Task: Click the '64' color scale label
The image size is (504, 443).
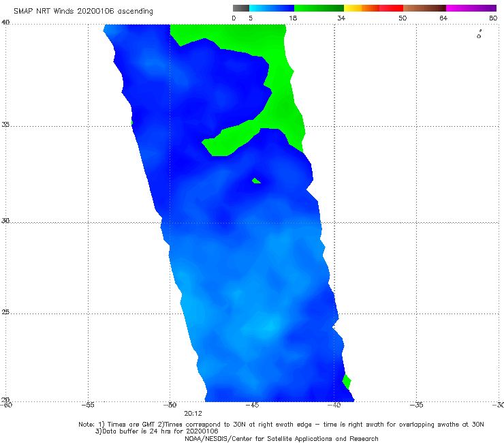Action: click(x=443, y=18)
